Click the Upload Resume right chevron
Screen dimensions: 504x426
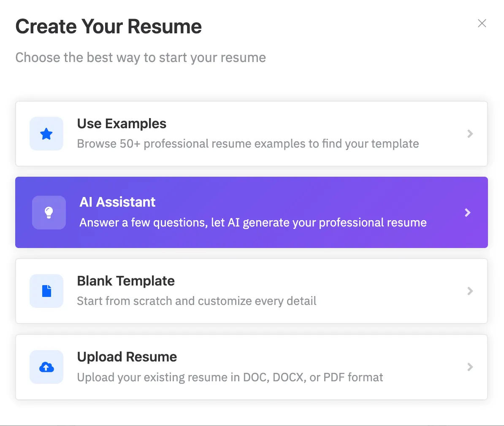[470, 367]
